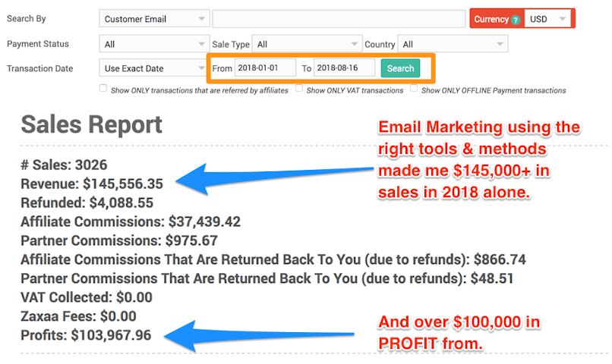
Task: Expand the Sale Type dropdown
Action: [307, 45]
